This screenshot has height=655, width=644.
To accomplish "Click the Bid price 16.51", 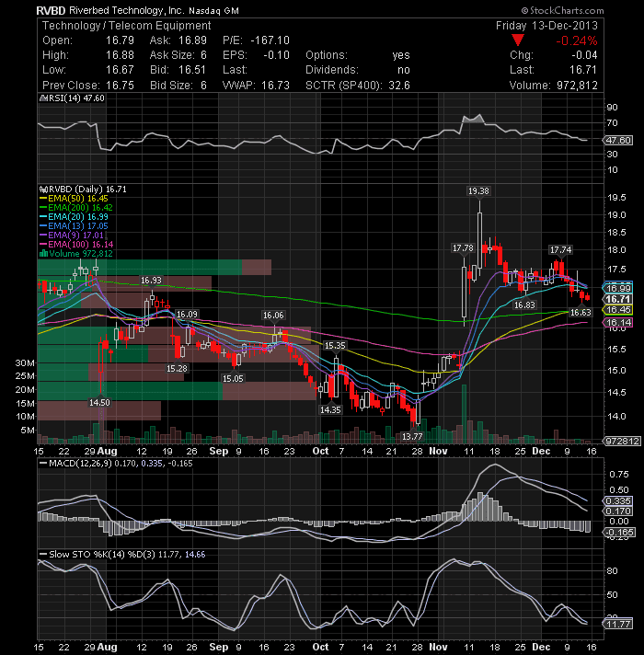I will point(192,70).
